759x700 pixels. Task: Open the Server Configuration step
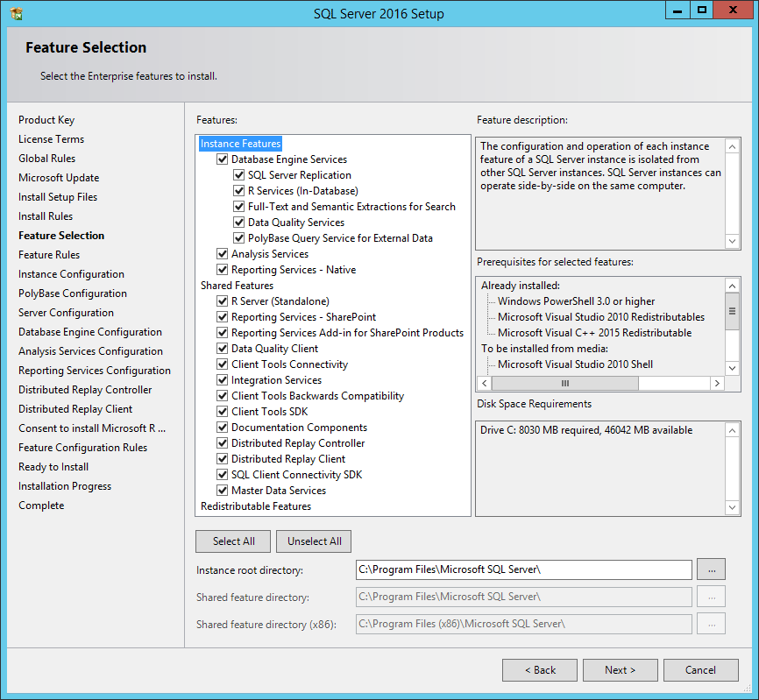pos(67,313)
